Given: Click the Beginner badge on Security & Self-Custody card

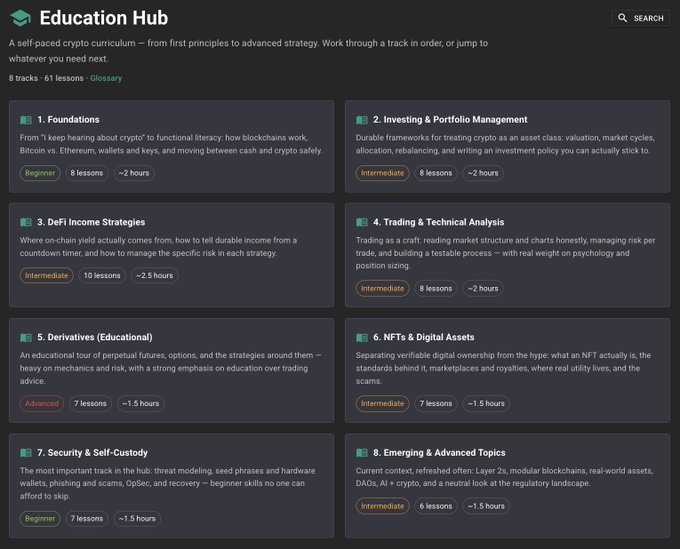Looking at the screenshot, I should click(x=40, y=519).
